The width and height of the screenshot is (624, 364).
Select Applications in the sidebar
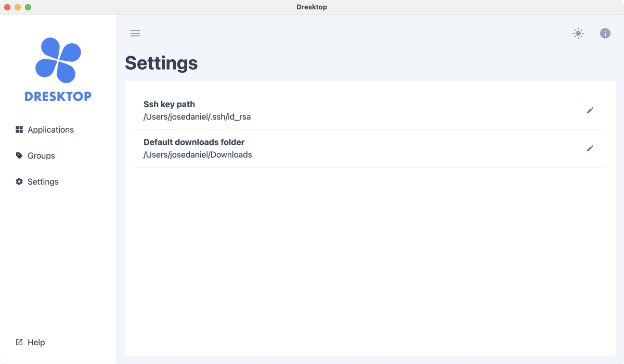[x=50, y=129]
